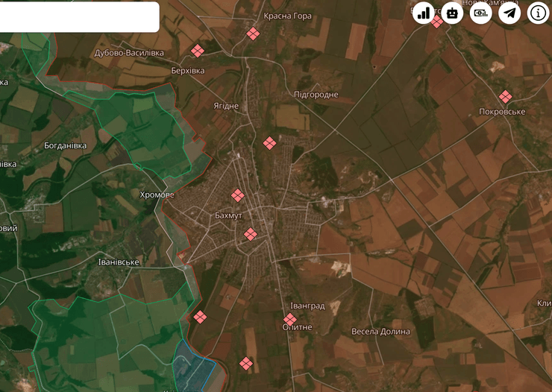Viewport: 552px width, 392px height.
Task: Click the Хромове village label
Action: coord(157,195)
